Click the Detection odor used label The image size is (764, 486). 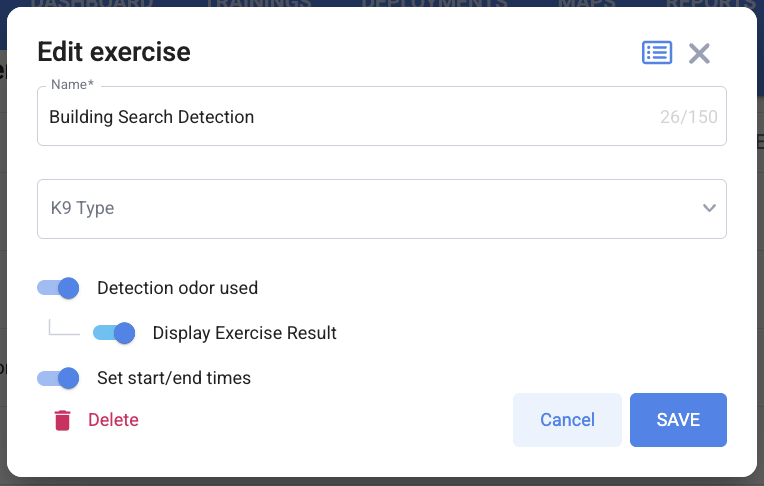coord(177,288)
